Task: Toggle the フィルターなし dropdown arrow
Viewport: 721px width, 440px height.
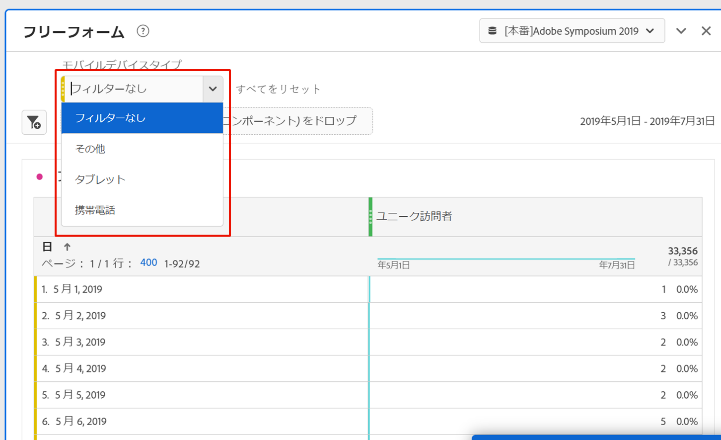Action: click(213, 88)
